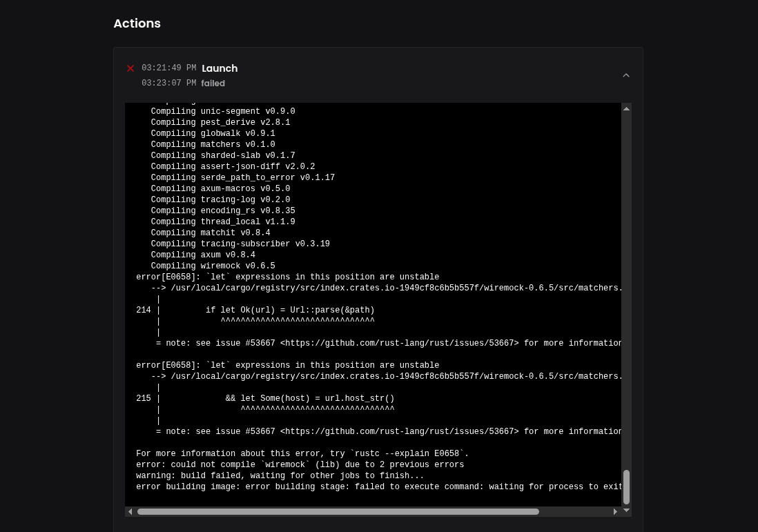
Task: Click the failed status label
Action: pos(213,83)
